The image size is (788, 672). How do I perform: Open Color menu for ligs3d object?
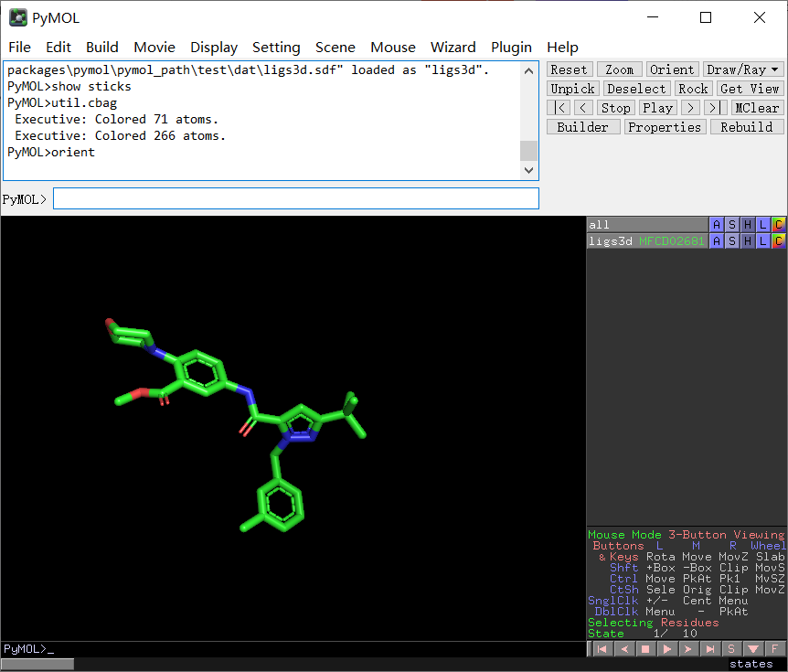pyautogui.click(x=779, y=241)
